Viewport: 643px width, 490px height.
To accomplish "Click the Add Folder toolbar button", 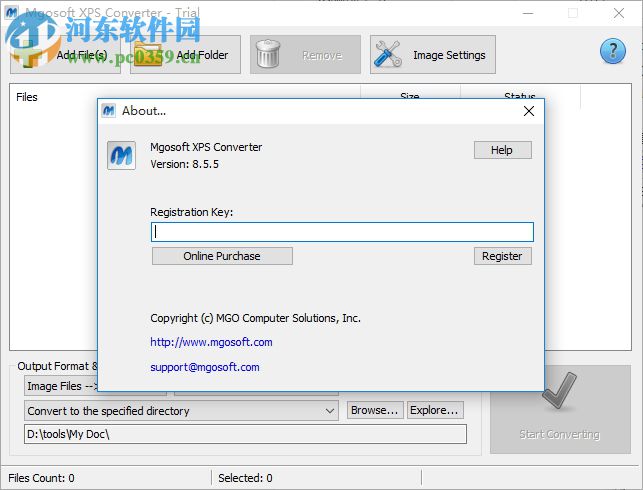I will pyautogui.click(x=185, y=55).
